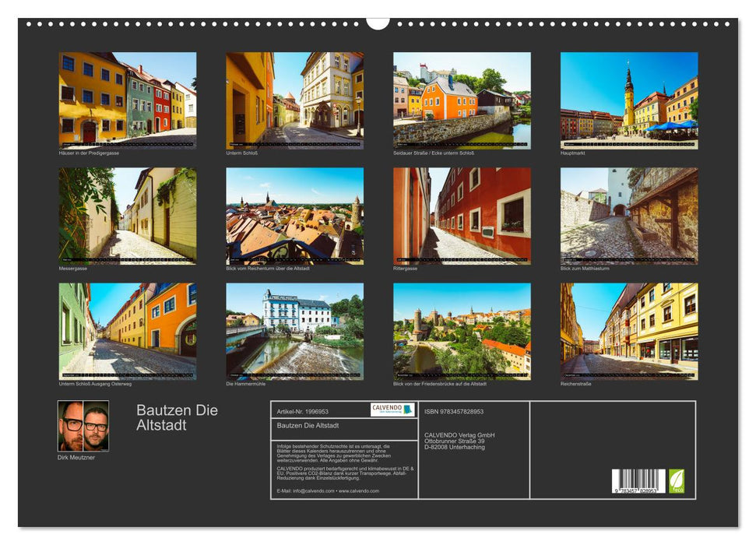Visit the www.calvendo.com website link
The height and width of the screenshot is (545, 756).
coord(360,492)
